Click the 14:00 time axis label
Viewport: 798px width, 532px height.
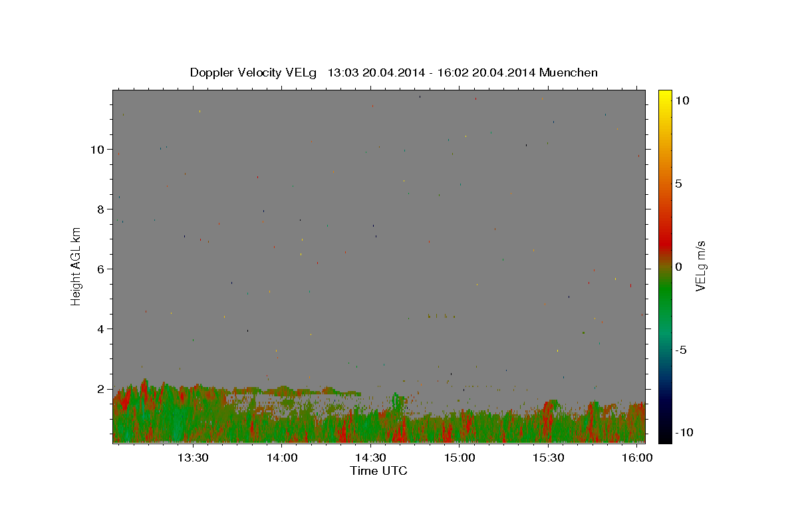point(282,458)
